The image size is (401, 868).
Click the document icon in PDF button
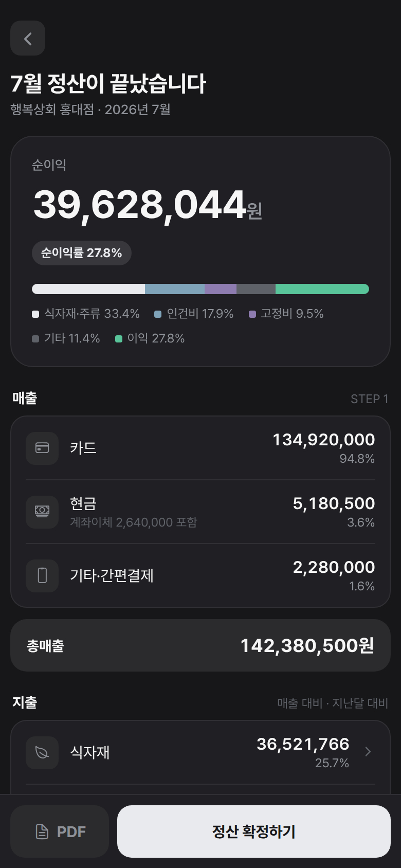point(42,831)
